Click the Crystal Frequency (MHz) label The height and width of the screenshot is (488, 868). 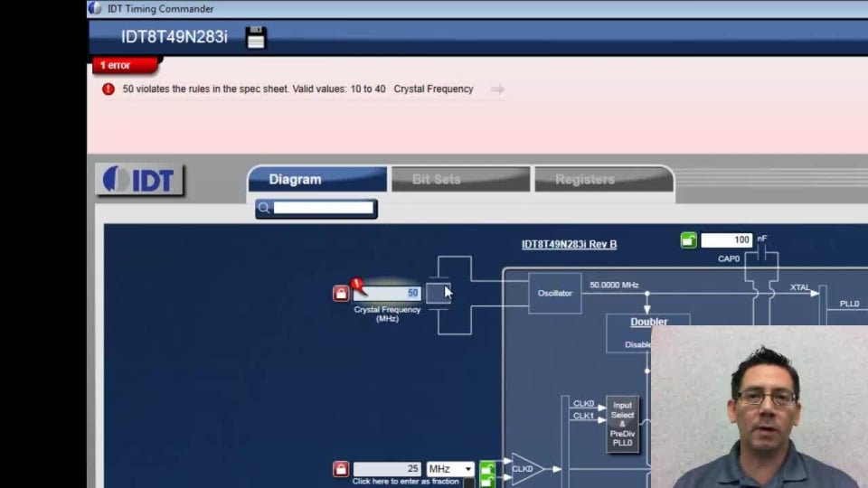(x=387, y=314)
